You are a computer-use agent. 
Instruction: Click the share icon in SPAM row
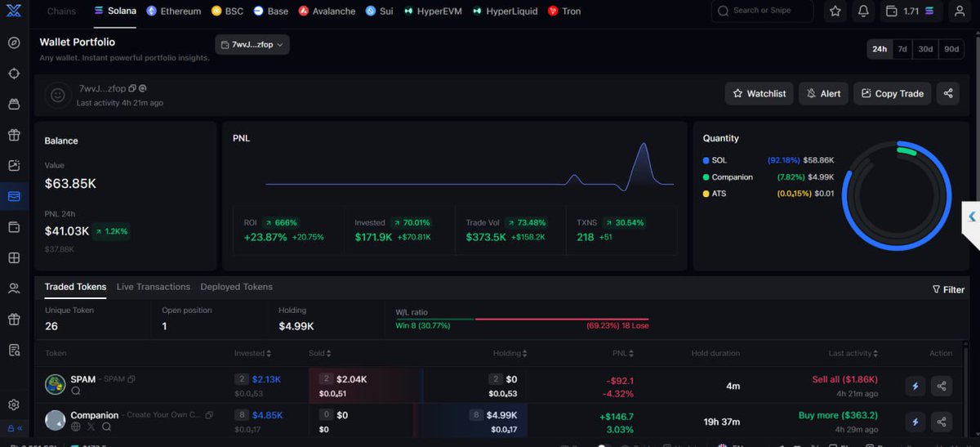942,386
